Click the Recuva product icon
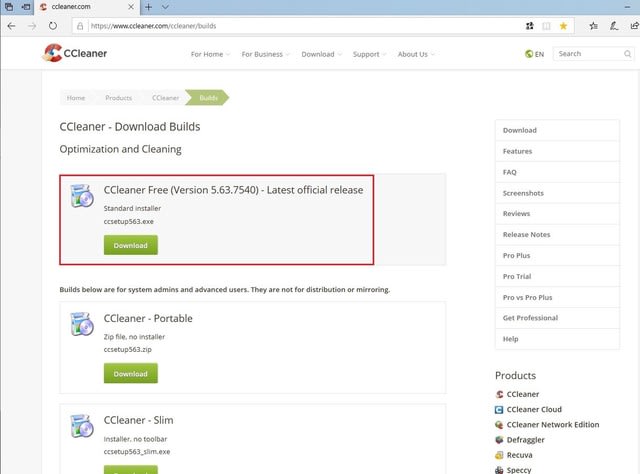The width and height of the screenshot is (640, 474). click(x=499, y=455)
